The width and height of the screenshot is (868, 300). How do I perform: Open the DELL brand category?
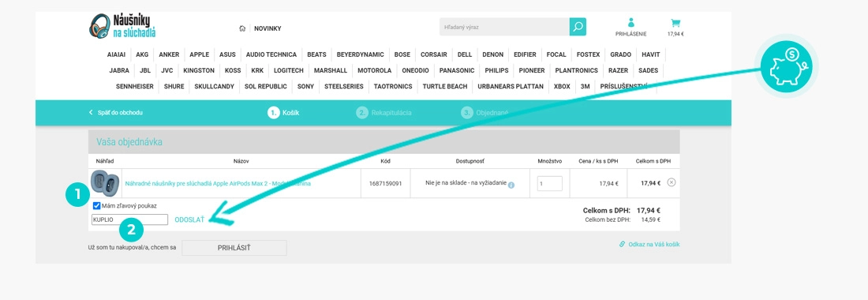(x=465, y=54)
